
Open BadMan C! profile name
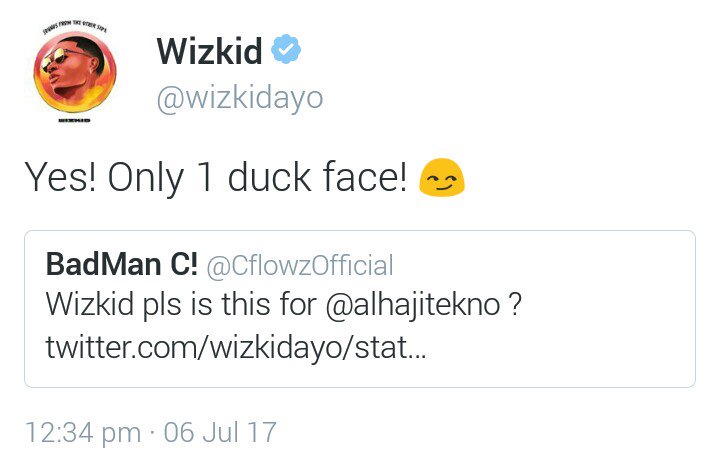[x=122, y=265]
